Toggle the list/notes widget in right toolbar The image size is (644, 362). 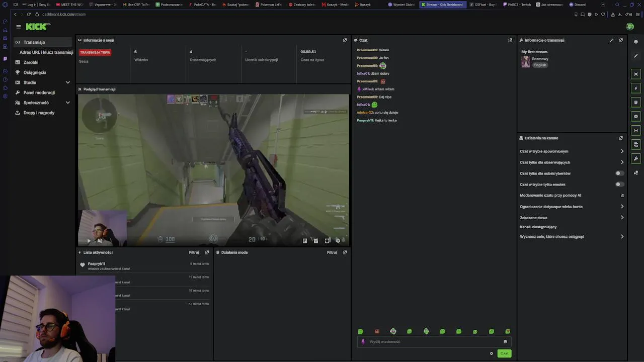[x=636, y=102]
